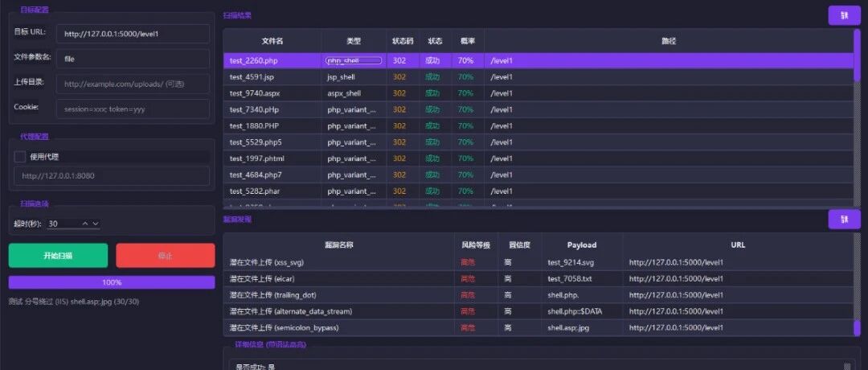Click the timeout value 30 field
Screen dimensions: 868x370
63,224
